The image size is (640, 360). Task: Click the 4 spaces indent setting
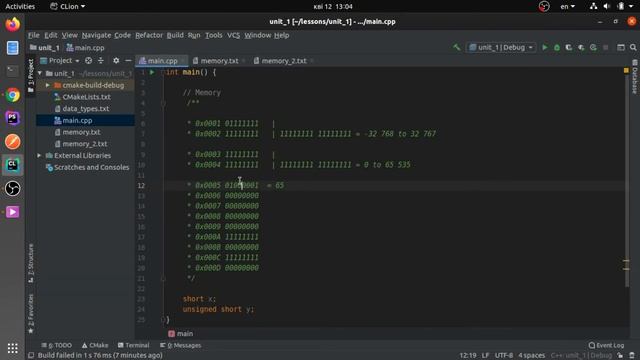coord(531,356)
